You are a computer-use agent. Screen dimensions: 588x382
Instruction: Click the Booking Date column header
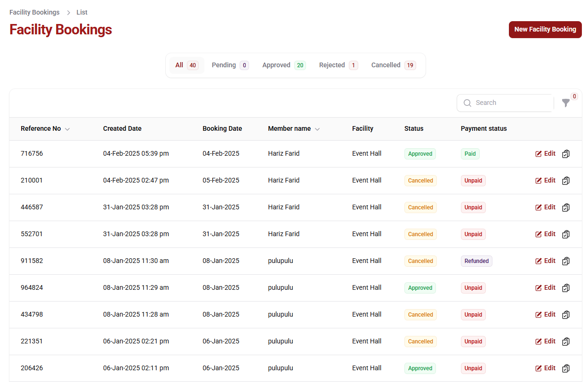222,128
